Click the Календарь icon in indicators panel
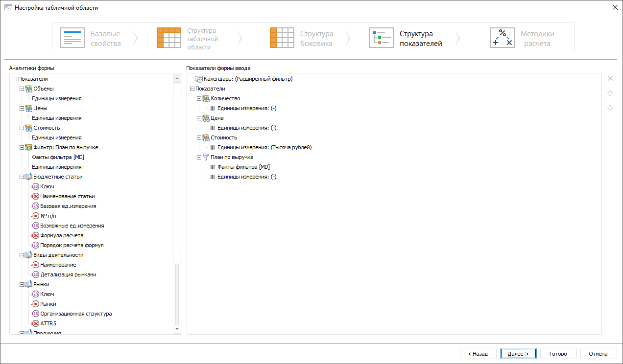The image size is (623, 364). pyautogui.click(x=199, y=79)
